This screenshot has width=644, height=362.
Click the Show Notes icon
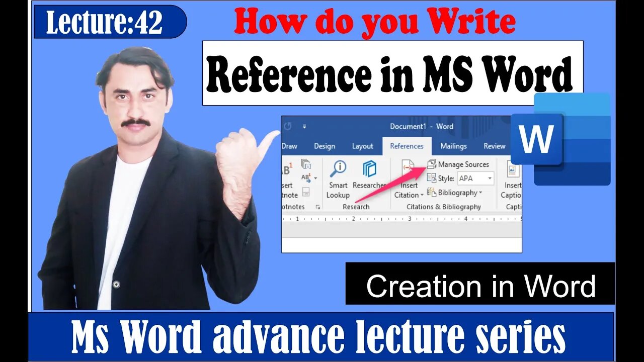pos(305,192)
